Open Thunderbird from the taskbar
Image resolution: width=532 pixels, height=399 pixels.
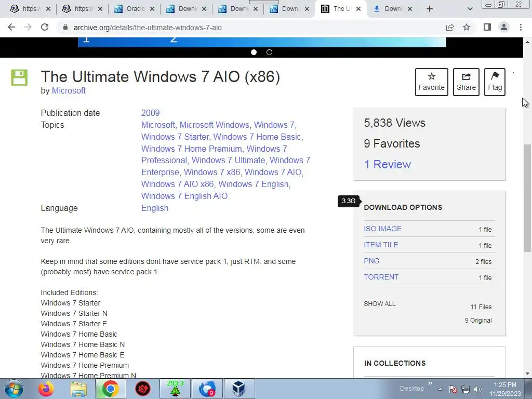pos(207,389)
